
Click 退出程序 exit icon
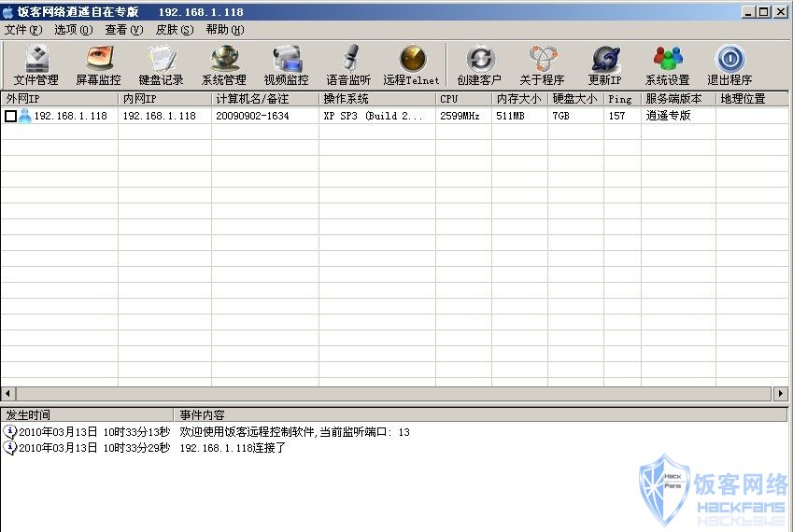729,65
